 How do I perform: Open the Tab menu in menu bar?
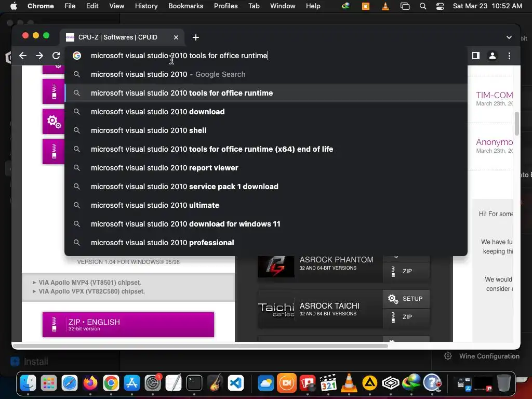point(254,6)
